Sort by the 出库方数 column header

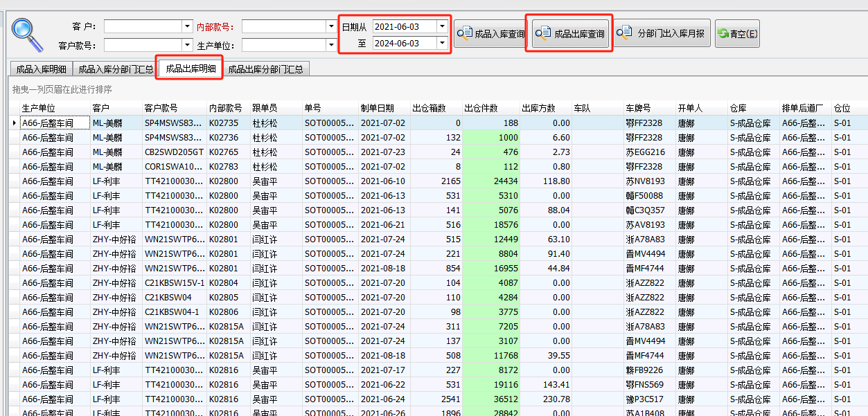tap(546, 108)
